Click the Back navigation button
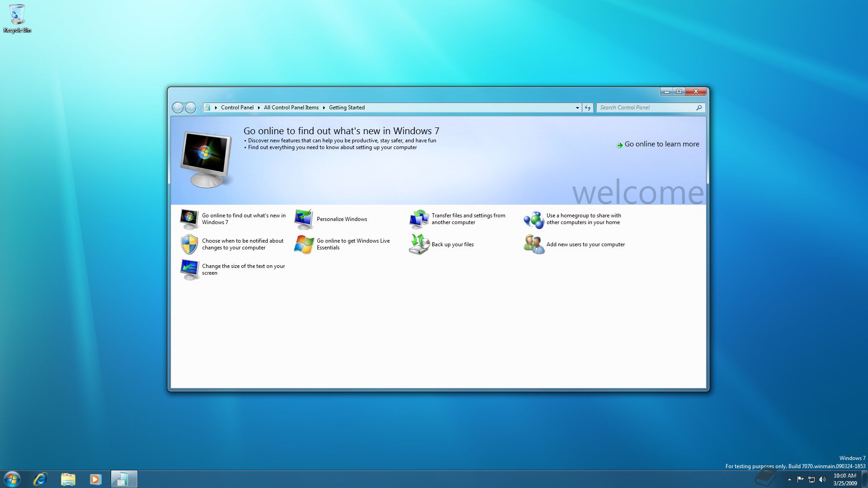The width and height of the screenshot is (868, 488). click(x=178, y=108)
